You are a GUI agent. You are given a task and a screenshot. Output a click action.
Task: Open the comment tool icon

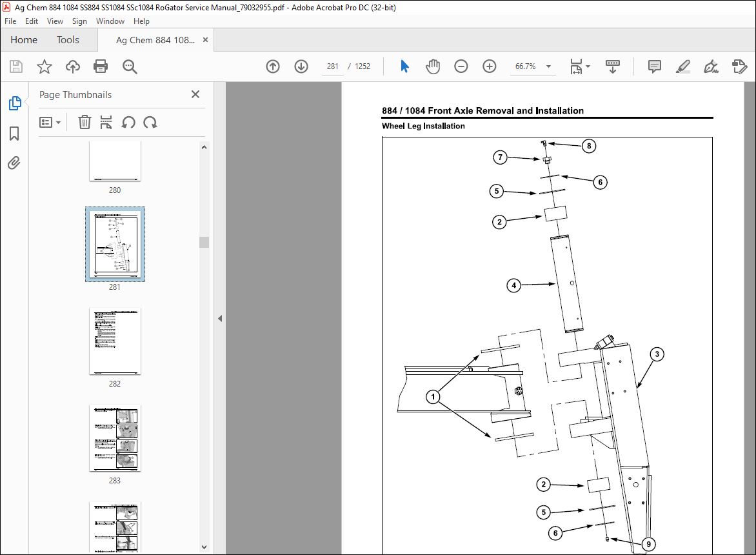point(654,66)
